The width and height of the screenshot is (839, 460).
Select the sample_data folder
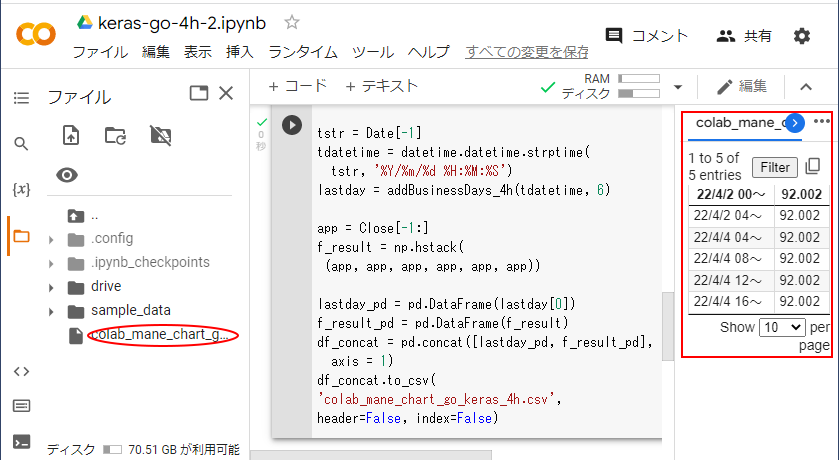(x=131, y=310)
